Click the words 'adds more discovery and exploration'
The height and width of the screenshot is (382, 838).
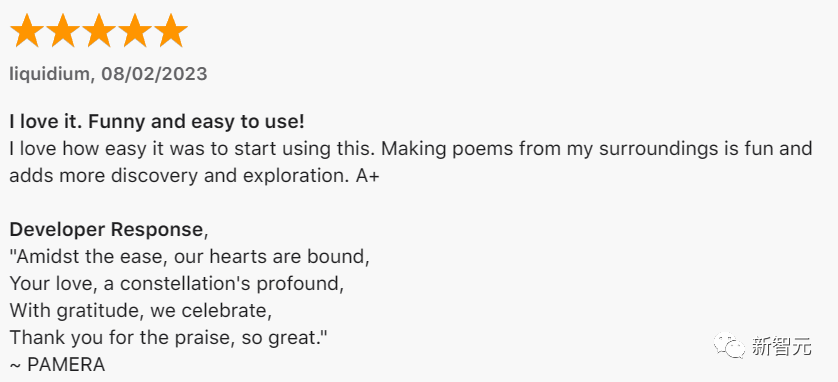click(176, 176)
